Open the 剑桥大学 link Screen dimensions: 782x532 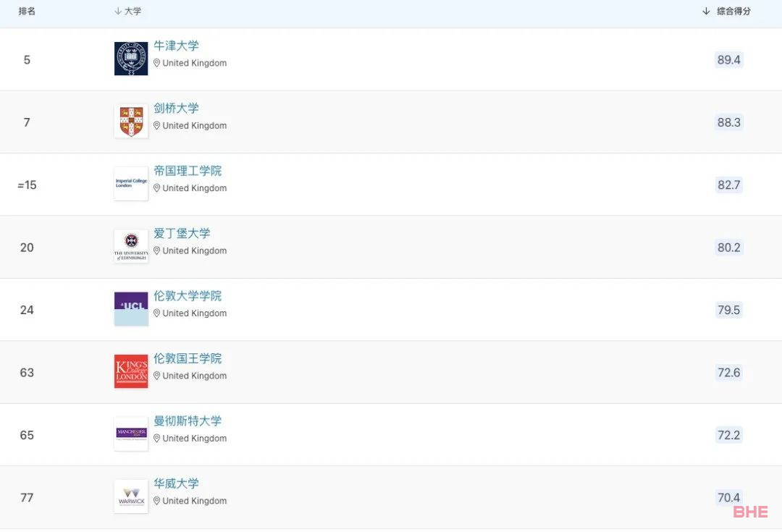(176, 109)
